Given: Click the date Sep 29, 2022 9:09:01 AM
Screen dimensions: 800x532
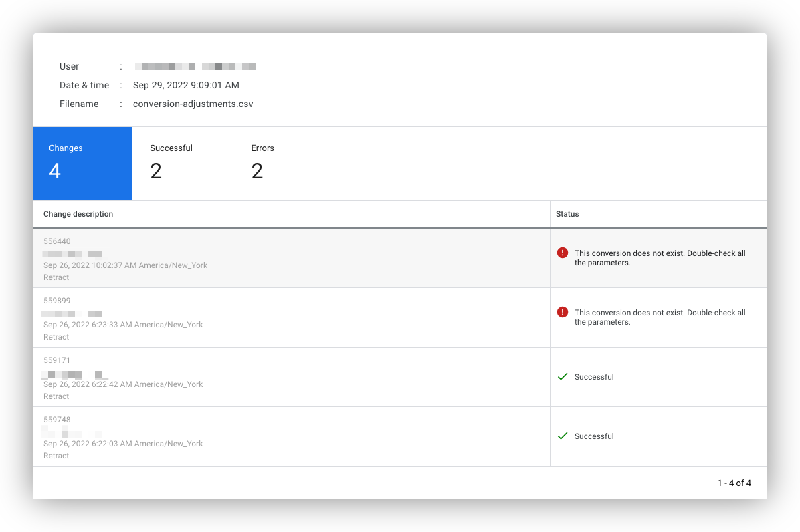Looking at the screenshot, I should coord(186,85).
